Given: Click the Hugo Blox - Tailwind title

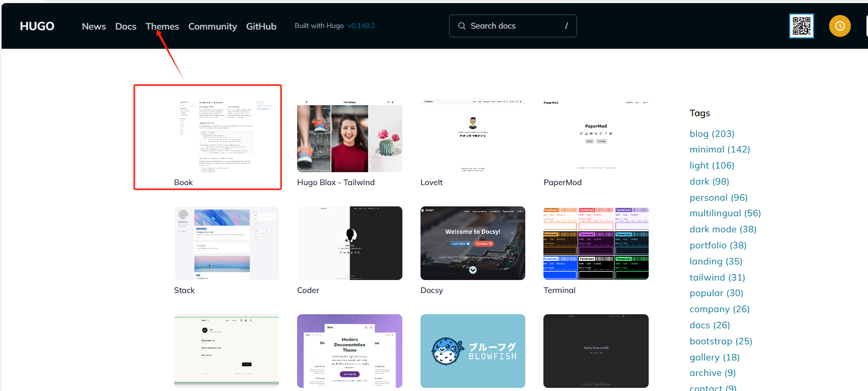Looking at the screenshot, I should click(x=336, y=183).
